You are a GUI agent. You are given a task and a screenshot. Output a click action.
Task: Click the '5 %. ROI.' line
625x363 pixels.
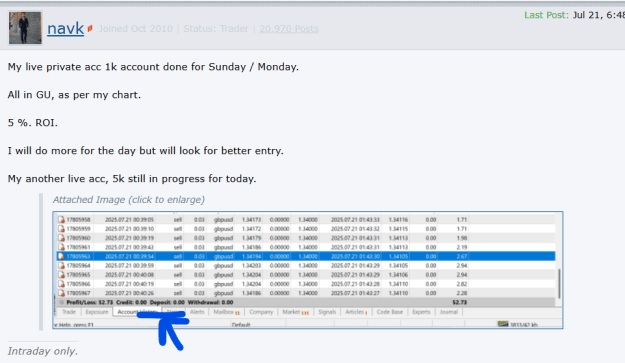pos(33,123)
